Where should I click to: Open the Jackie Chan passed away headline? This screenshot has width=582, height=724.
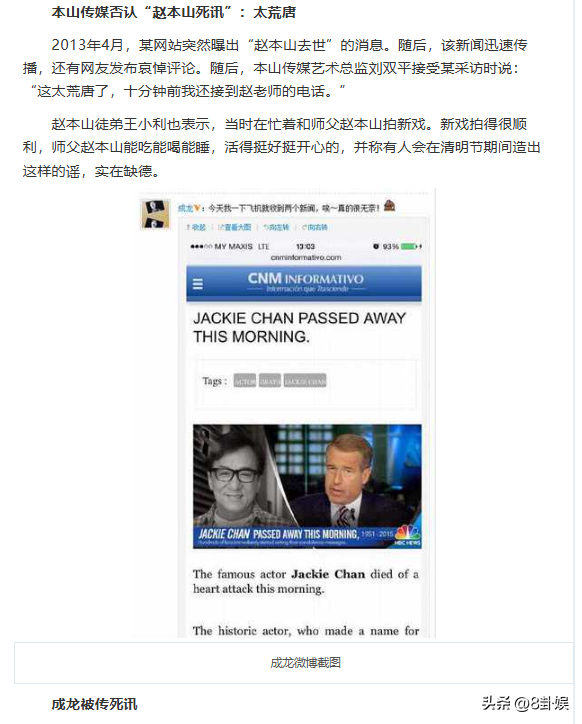click(x=299, y=327)
